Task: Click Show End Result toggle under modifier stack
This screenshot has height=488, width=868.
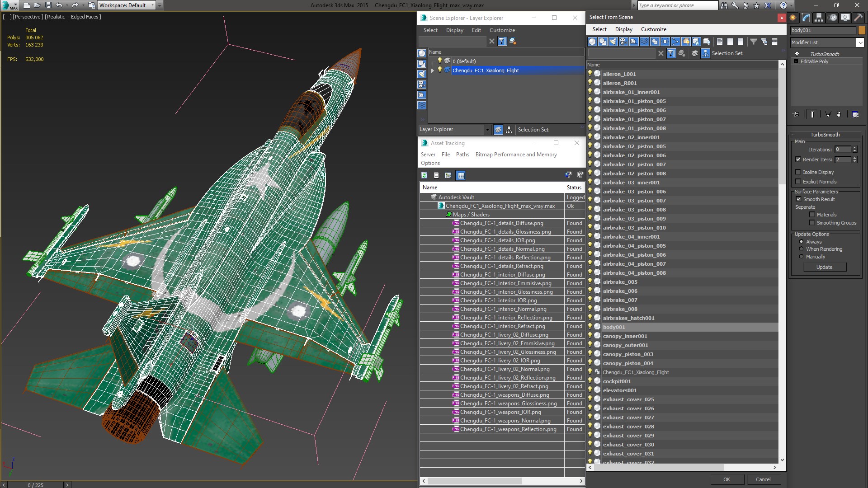Action: tap(812, 114)
